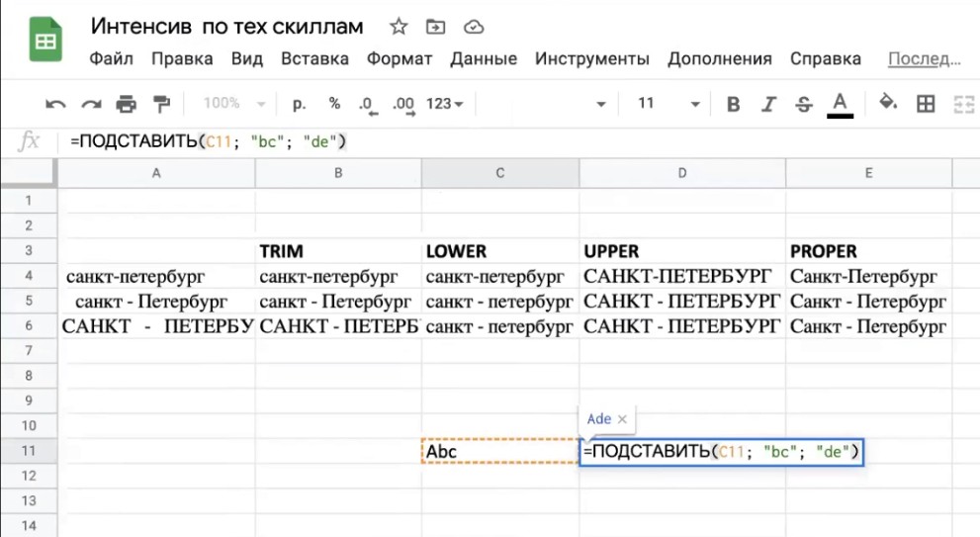
Task: Select row 3 header
Action: coord(29,250)
